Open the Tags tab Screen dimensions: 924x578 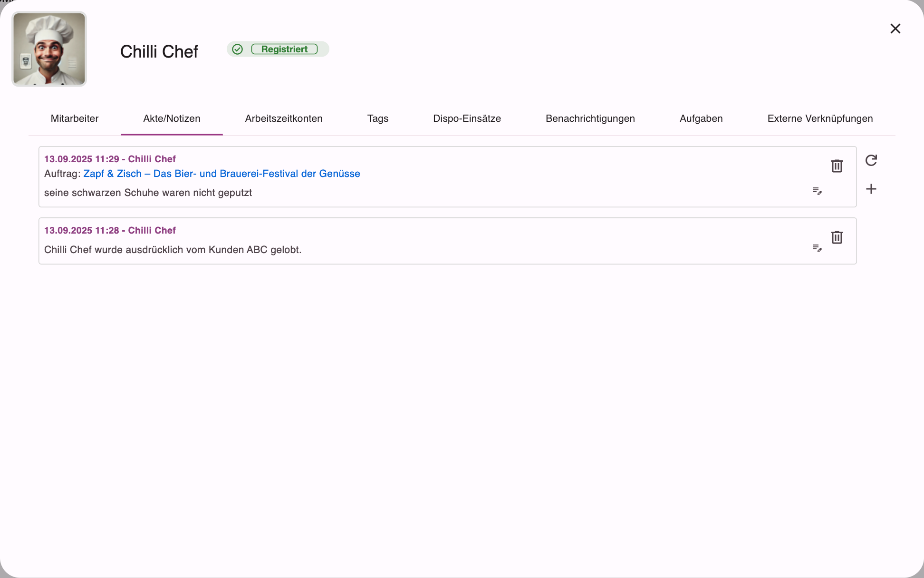coord(378,118)
